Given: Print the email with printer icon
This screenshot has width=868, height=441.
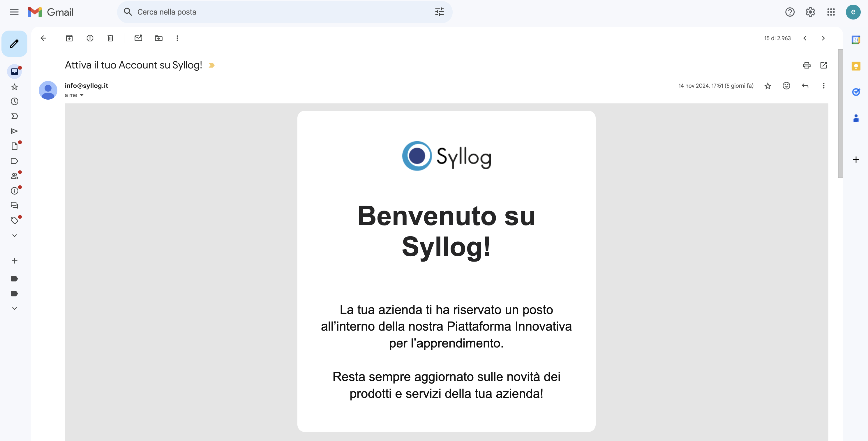Looking at the screenshot, I should tap(806, 65).
